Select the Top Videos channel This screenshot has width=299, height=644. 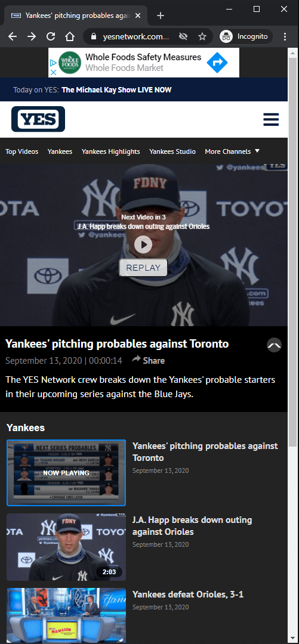(22, 151)
